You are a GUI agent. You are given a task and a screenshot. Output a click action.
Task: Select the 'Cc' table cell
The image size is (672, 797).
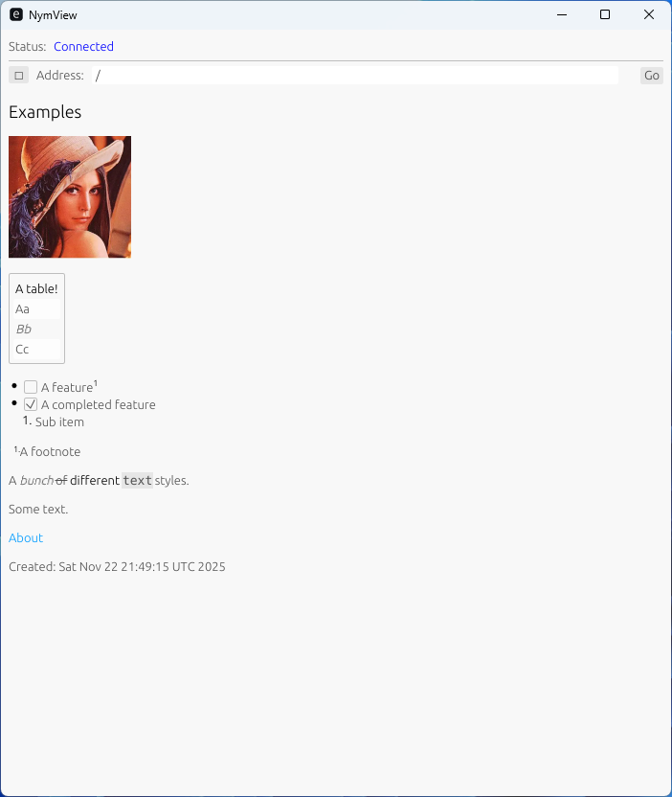pos(36,350)
